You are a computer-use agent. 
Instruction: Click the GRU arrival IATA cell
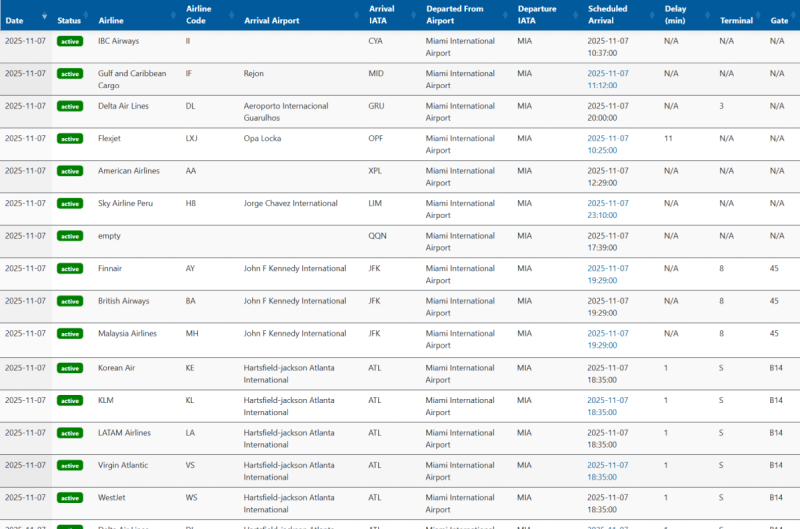click(376, 106)
